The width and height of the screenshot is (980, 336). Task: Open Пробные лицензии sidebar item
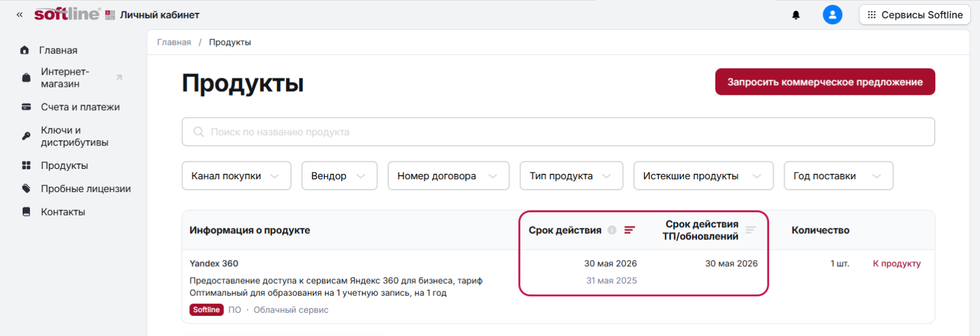pos(85,189)
